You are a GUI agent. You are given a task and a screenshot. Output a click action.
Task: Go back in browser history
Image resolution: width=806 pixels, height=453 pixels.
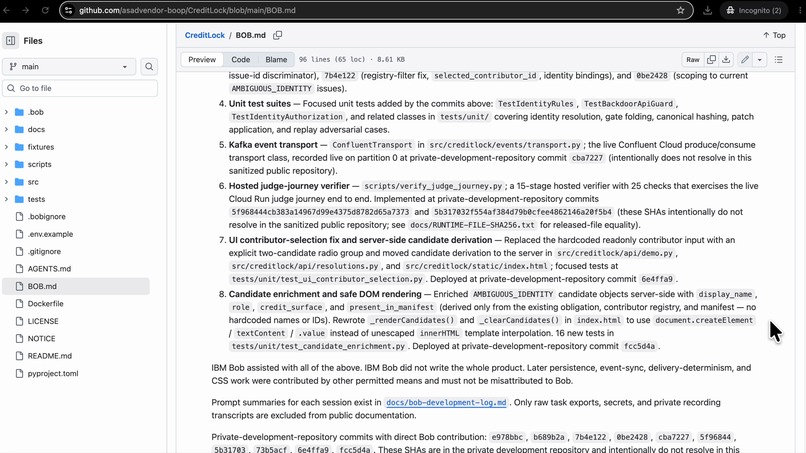7,10
